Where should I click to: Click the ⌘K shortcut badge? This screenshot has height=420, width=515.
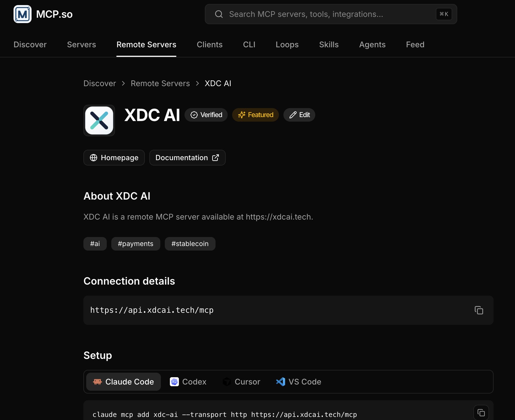coord(444,14)
